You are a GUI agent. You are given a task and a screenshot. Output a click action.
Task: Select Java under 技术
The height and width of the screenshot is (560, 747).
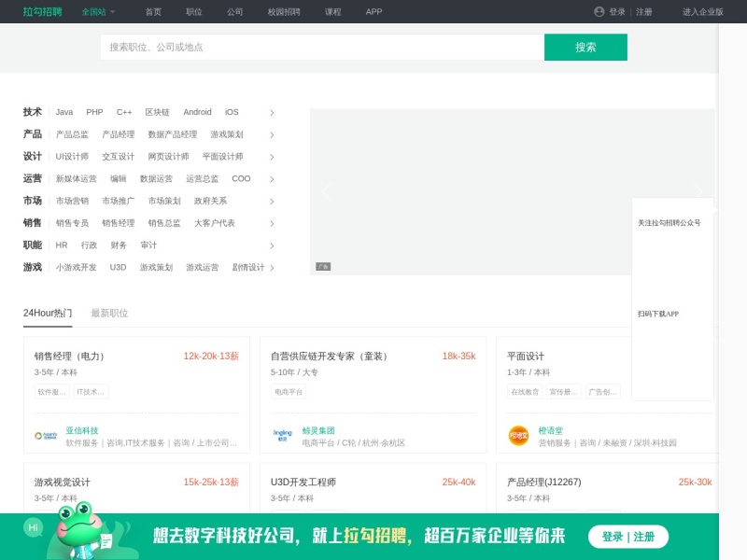coord(64,112)
